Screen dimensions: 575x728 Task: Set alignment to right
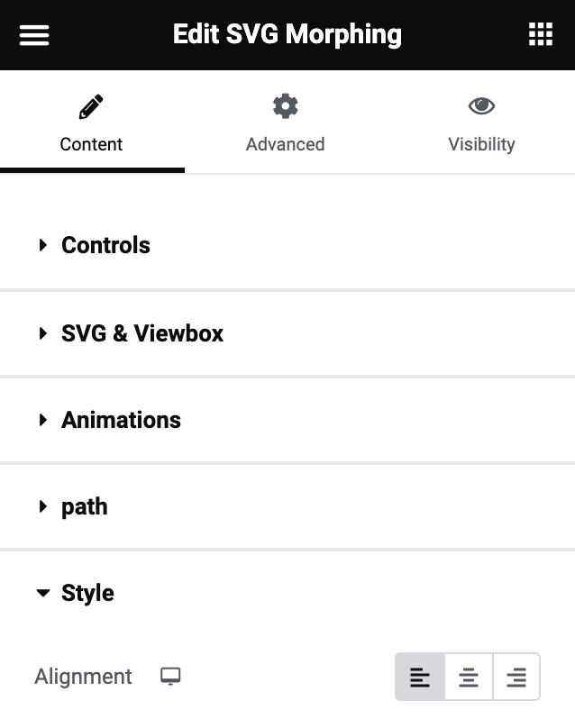click(516, 677)
